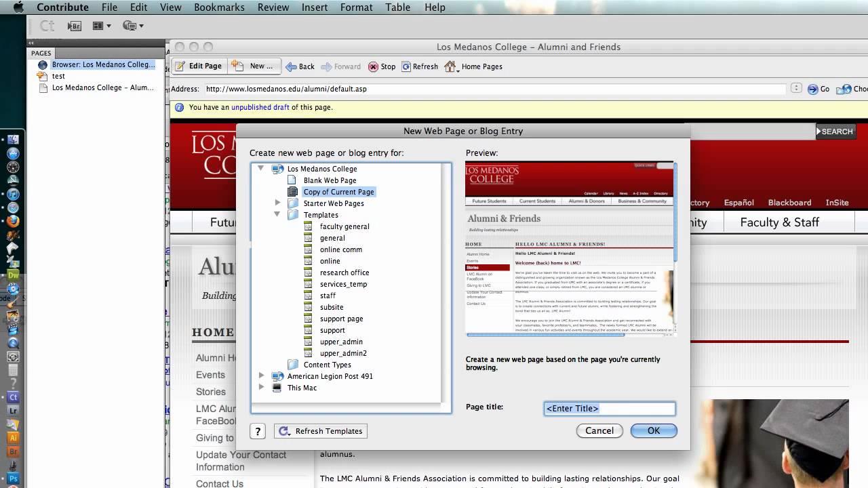This screenshot has height=488, width=868.
Task: Collapse the Templates folder
Action: click(x=277, y=214)
